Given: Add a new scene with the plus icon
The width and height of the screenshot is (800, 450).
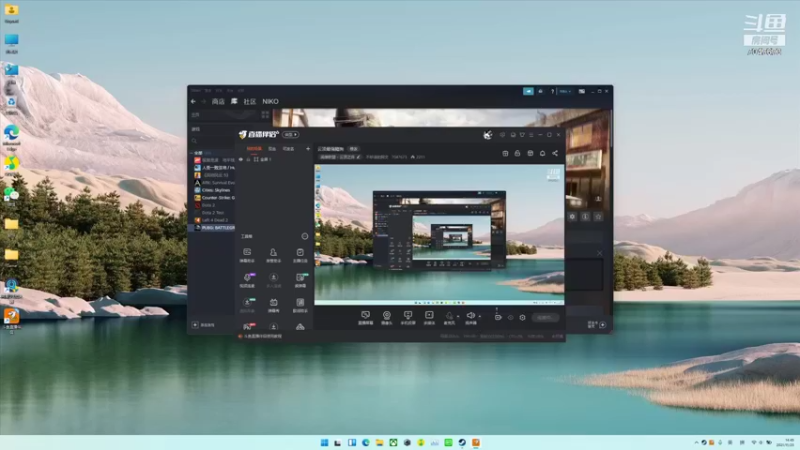Looking at the screenshot, I should [x=308, y=149].
